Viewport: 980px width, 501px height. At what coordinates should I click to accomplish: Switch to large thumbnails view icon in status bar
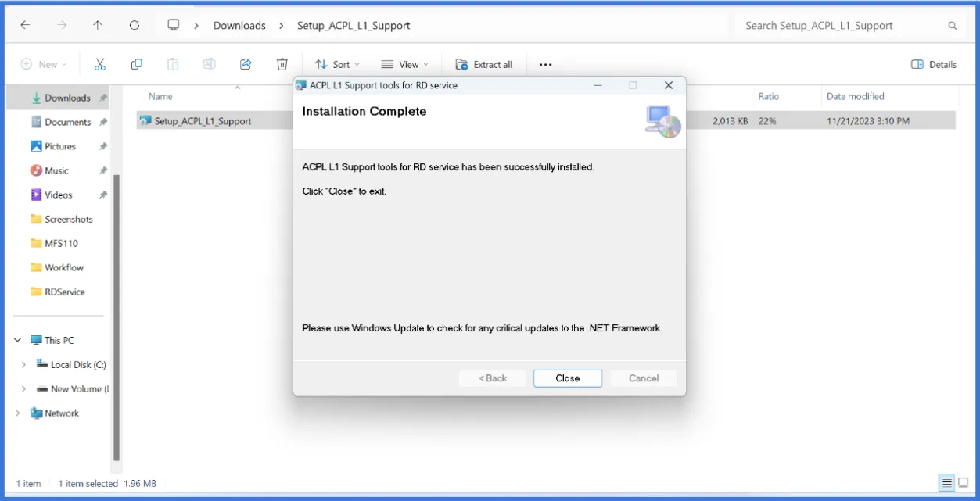tap(964, 482)
